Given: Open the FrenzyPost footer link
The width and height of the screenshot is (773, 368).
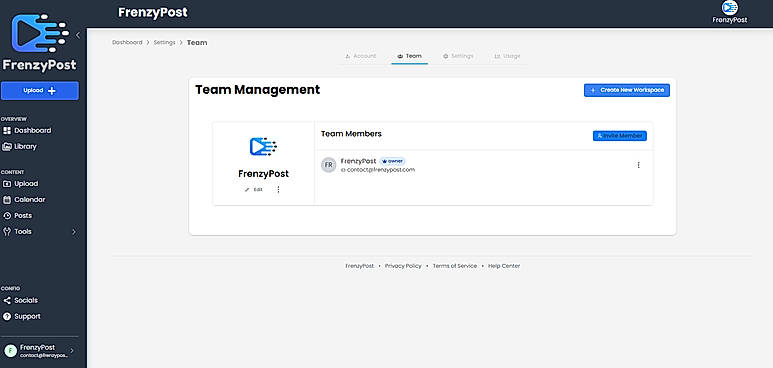Looking at the screenshot, I should [x=359, y=266].
